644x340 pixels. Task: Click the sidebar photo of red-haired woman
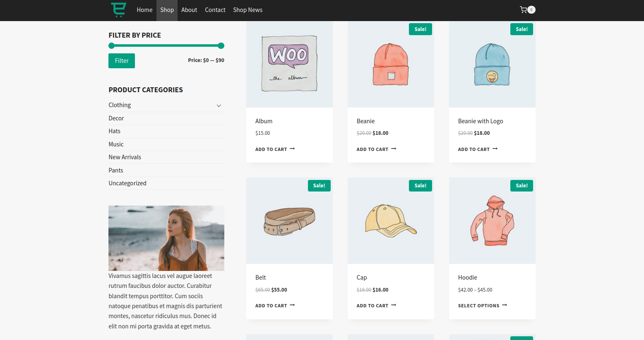pos(166,238)
